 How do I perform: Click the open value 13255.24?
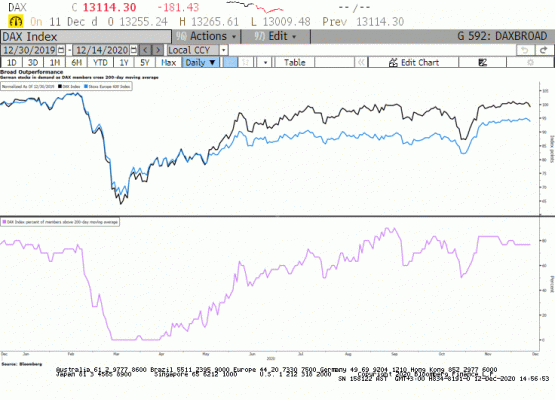pos(143,22)
